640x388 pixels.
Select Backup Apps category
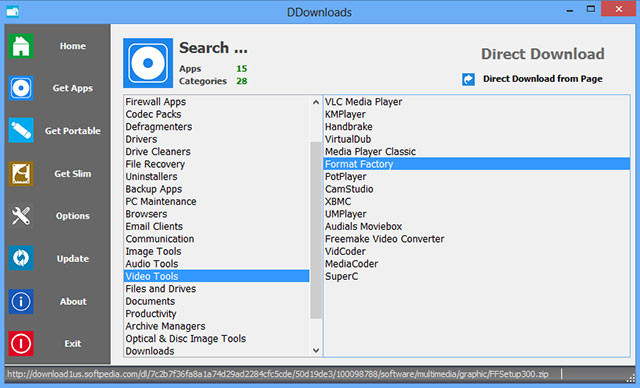tap(217, 189)
